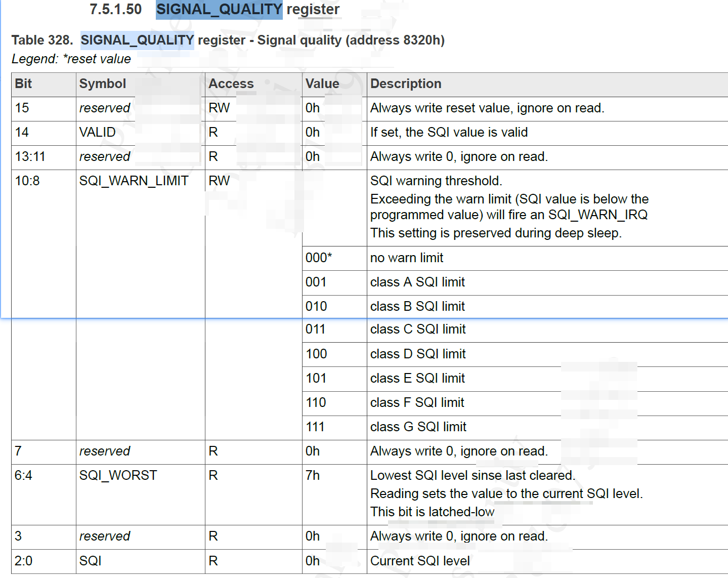Click the 6:4 bit range cell
This screenshot has height=578, width=728.
(23, 475)
